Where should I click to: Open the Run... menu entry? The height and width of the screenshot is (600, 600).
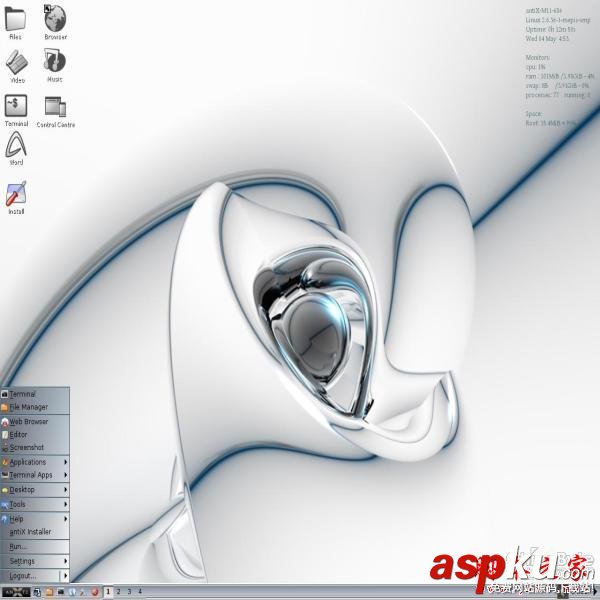click(35, 546)
